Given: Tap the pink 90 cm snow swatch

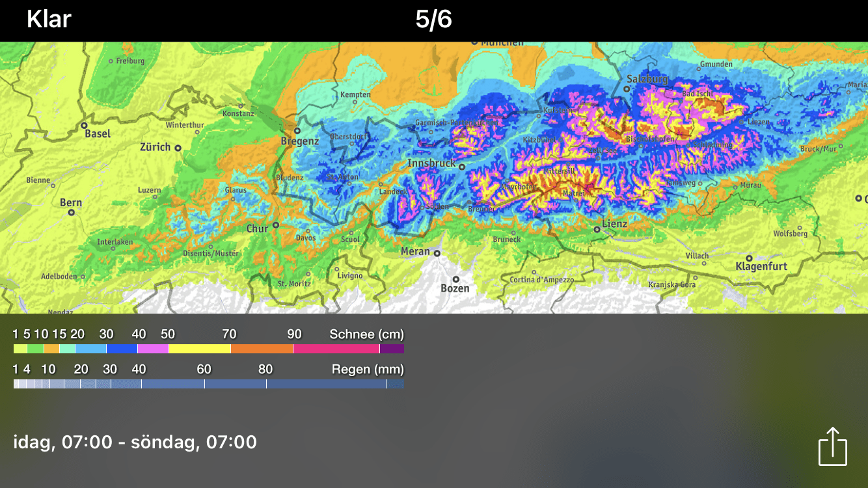Looking at the screenshot, I should (x=336, y=349).
